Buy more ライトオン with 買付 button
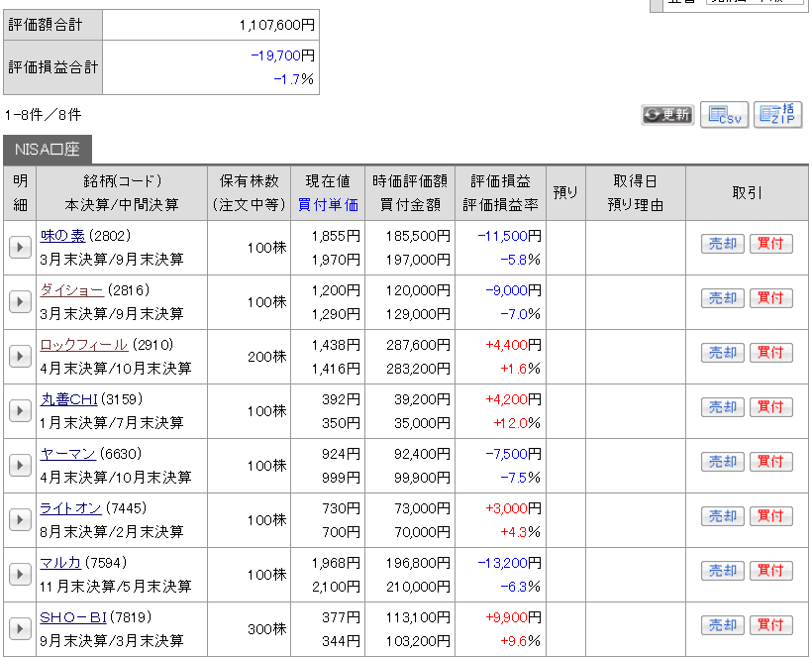 tap(771, 516)
